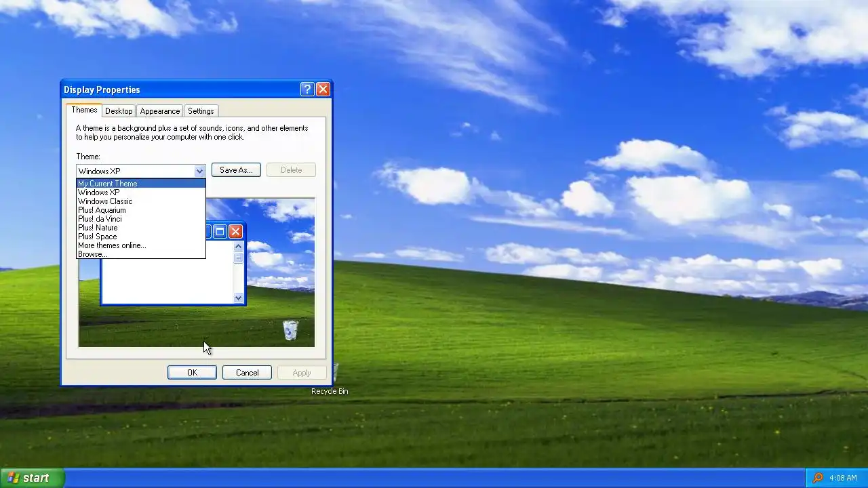Click the Save As... button
The height and width of the screenshot is (488, 868).
236,170
